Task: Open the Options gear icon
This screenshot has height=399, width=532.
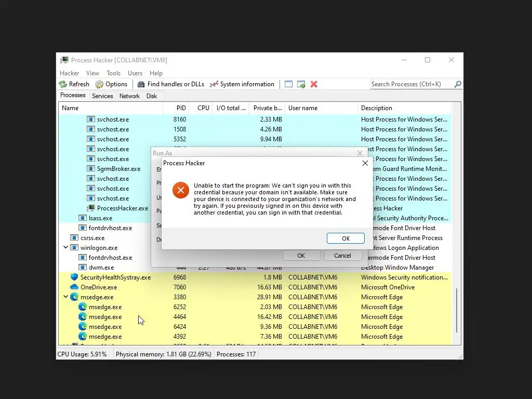Action: point(99,84)
